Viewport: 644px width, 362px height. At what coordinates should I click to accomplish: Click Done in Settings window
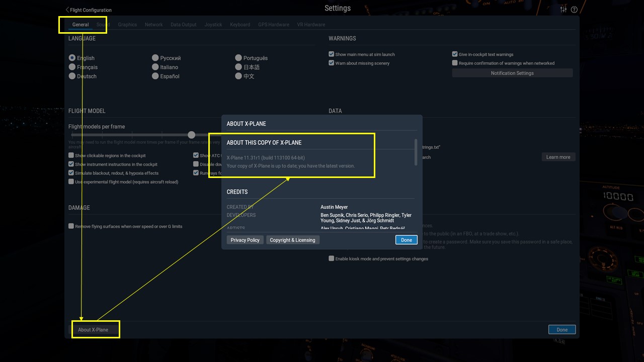[562, 330]
